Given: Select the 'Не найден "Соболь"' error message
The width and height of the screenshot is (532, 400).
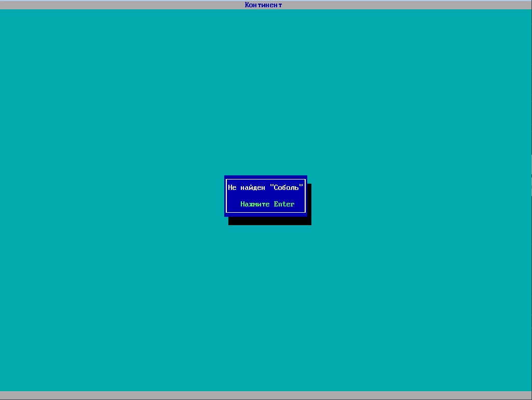Looking at the screenshot, I should (x=265, y=187).
